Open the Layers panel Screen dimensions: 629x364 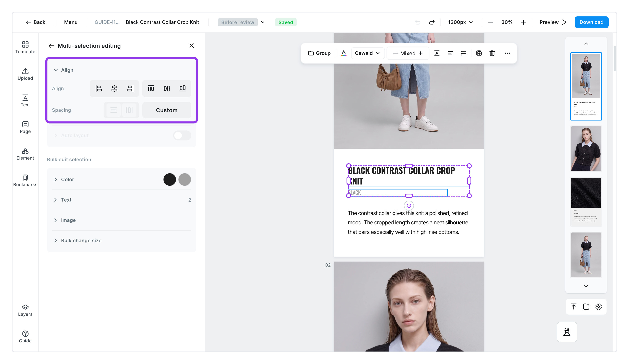(25, 310)
